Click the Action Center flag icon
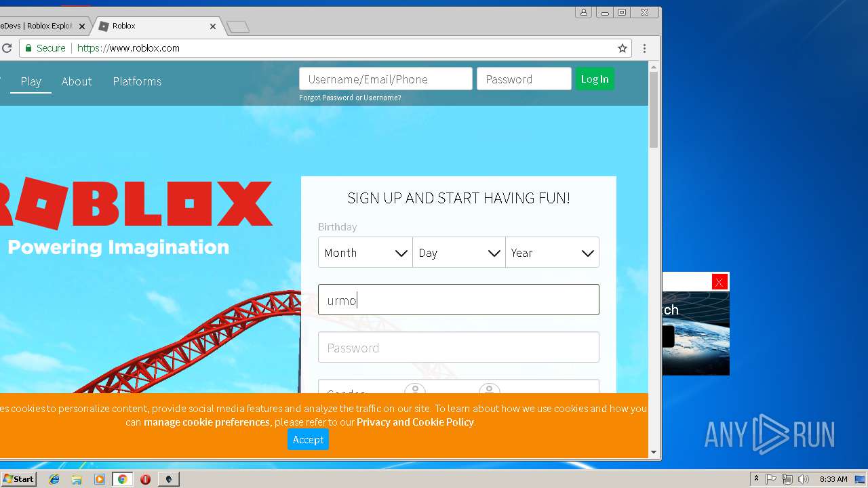 771,479
